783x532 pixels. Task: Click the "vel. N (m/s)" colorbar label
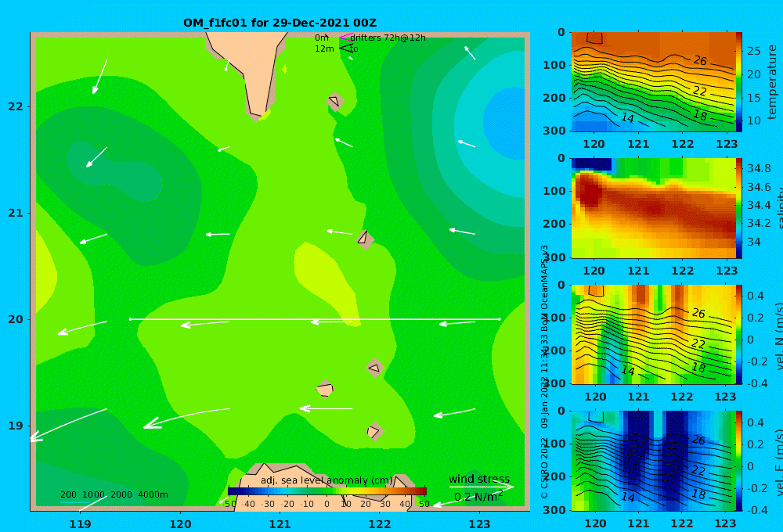coord(778,336)
